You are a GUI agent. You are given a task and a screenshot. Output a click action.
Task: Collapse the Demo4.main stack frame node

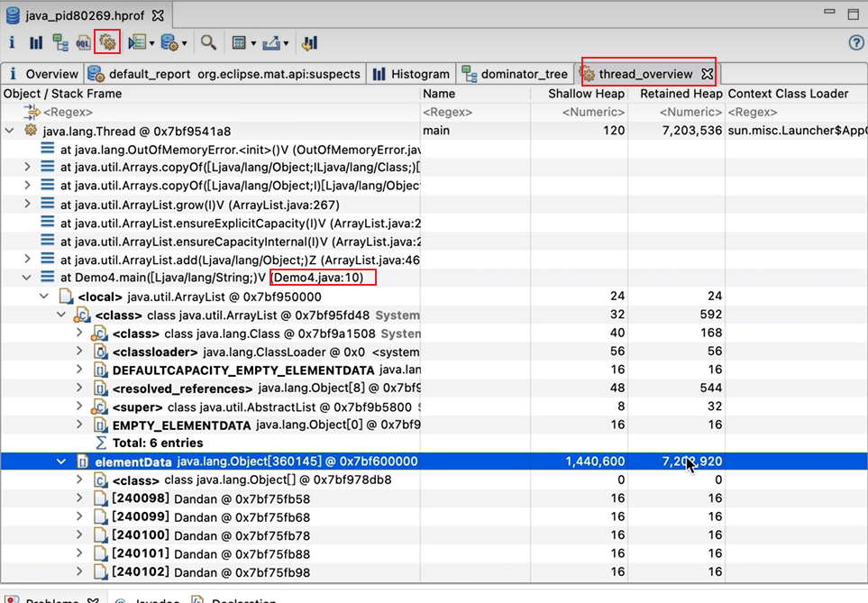tap(27, 278)
